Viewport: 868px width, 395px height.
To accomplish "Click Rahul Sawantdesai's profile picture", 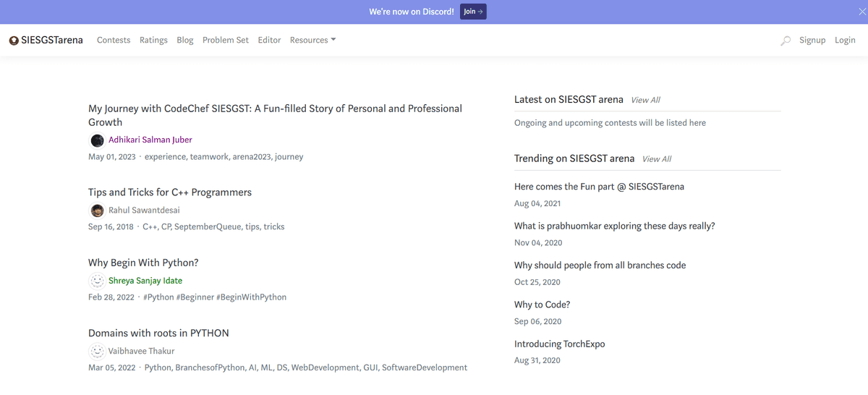I will [x=97, y=211].
